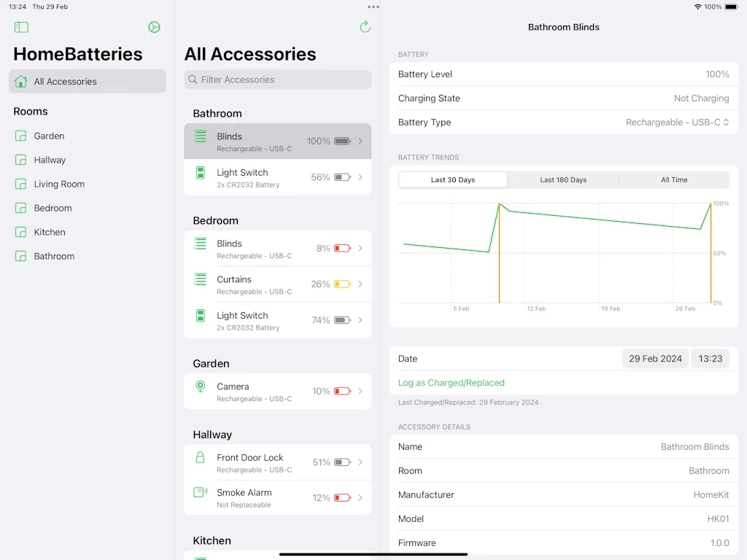Click the Kitchen room icon in sidebar
The height and width of the screenshot is (560, 747).
pyautogui.click(x=20, y=232)
